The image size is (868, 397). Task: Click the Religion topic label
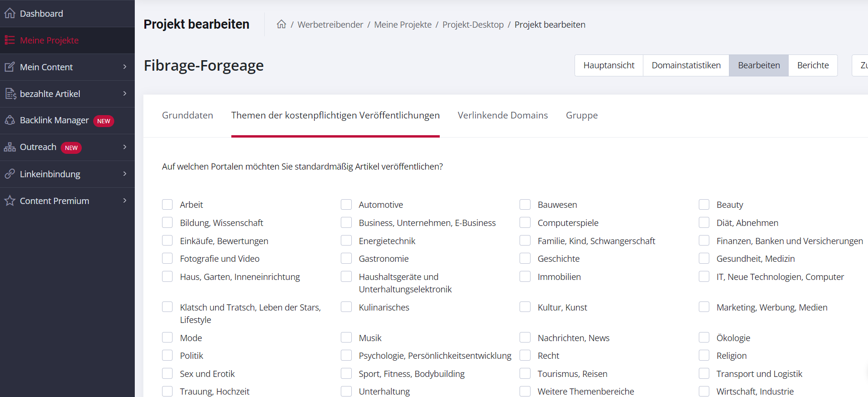point(732,356)
